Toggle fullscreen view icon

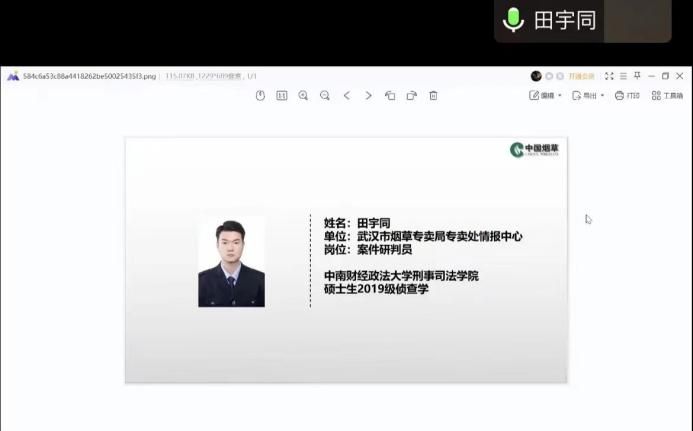pyautogui.click(x=609, y=76)
